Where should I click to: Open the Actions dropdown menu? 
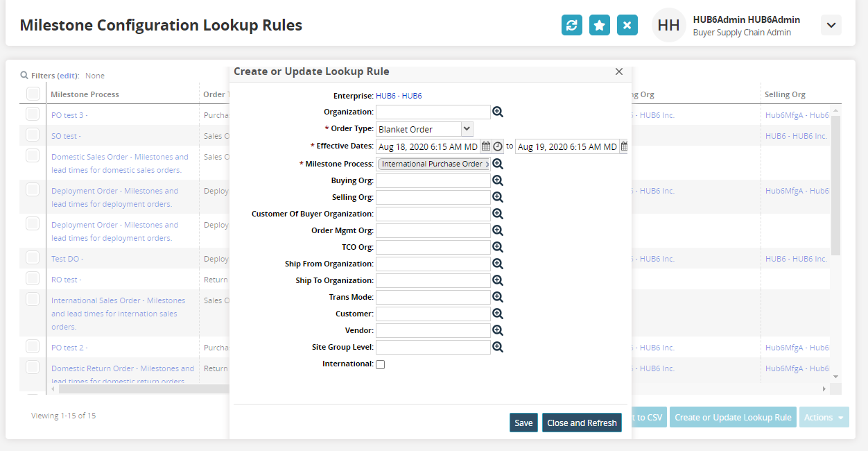[x=824, y=417]
